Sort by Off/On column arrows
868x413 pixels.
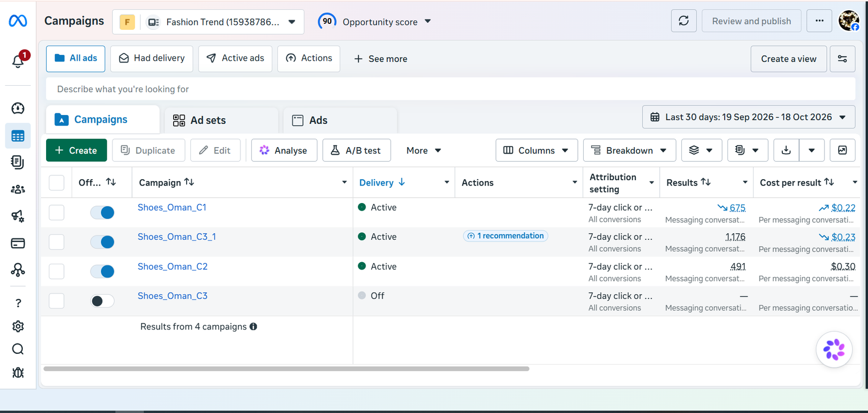(111, 182)
